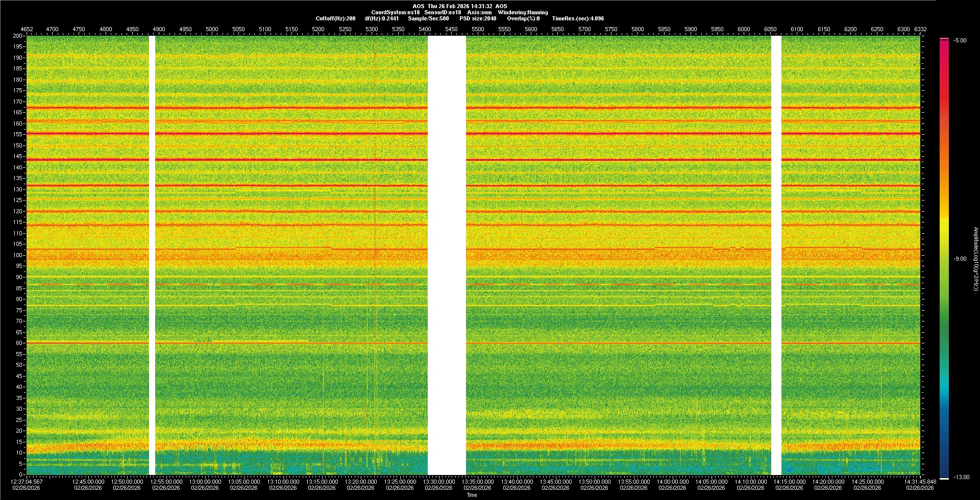
Task: Click the wide white data gap near 13:30
Action: pyautogui.click(x=447, y=255)
